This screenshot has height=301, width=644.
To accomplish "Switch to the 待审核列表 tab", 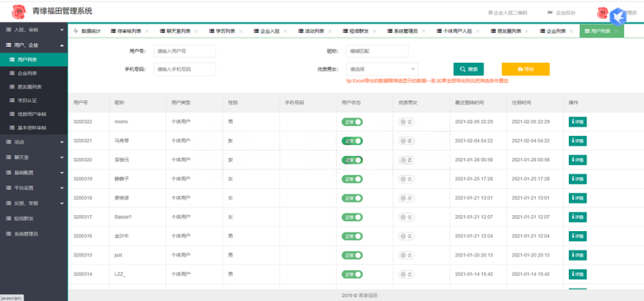I will (x=130, y=31).
